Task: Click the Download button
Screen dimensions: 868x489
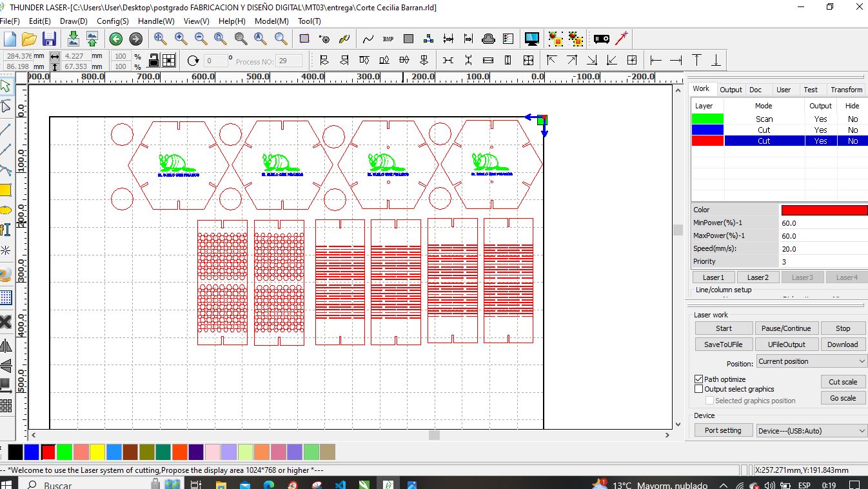Action: (843, 344)
